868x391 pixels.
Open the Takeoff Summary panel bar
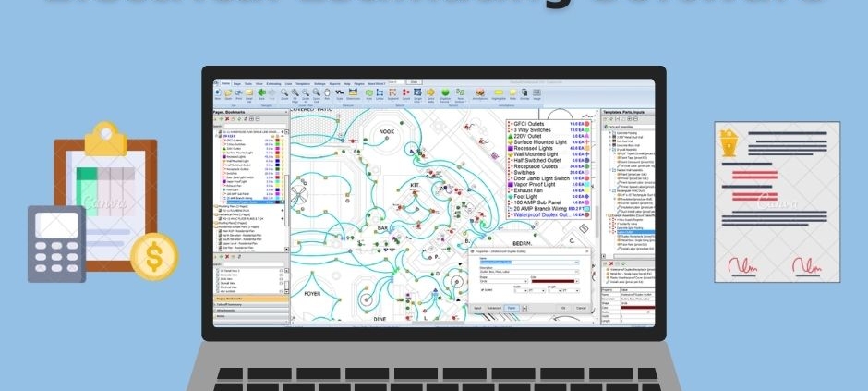point(251,305)
